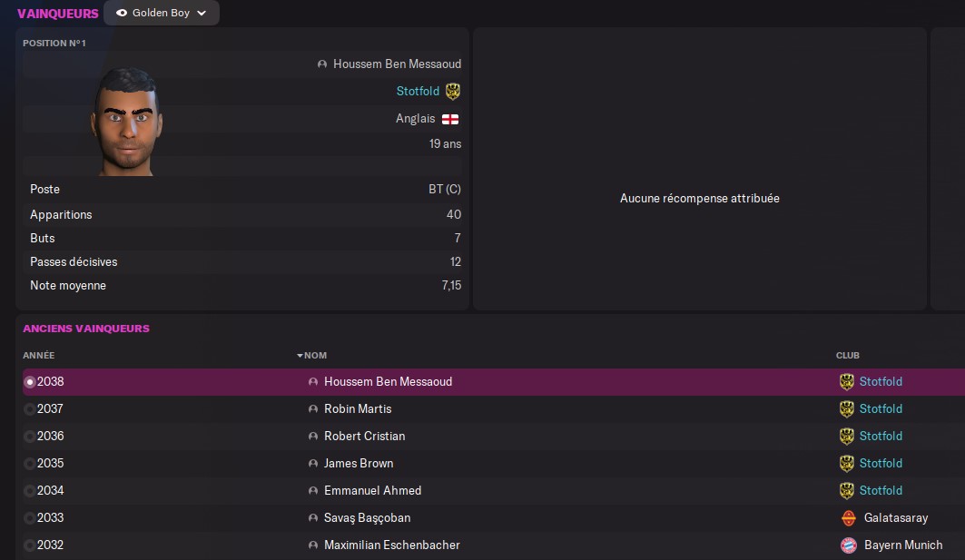Click the CLUB column header

[x=847, y=356]
